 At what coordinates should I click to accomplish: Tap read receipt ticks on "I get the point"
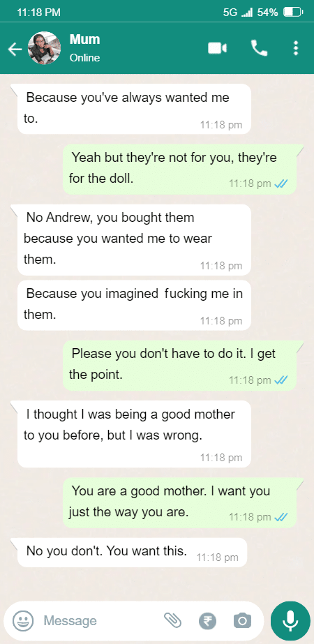281,380
